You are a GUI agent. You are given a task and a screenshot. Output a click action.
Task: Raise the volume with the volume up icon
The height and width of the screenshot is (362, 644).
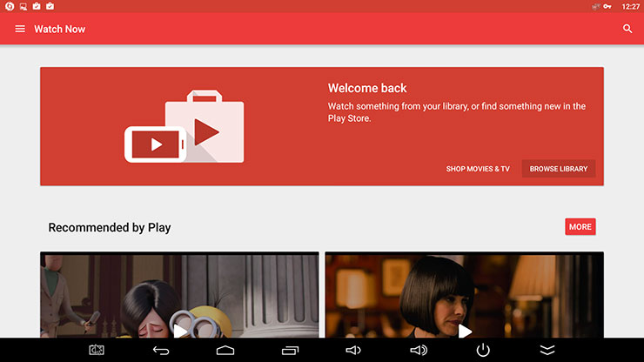click(419, 350)
